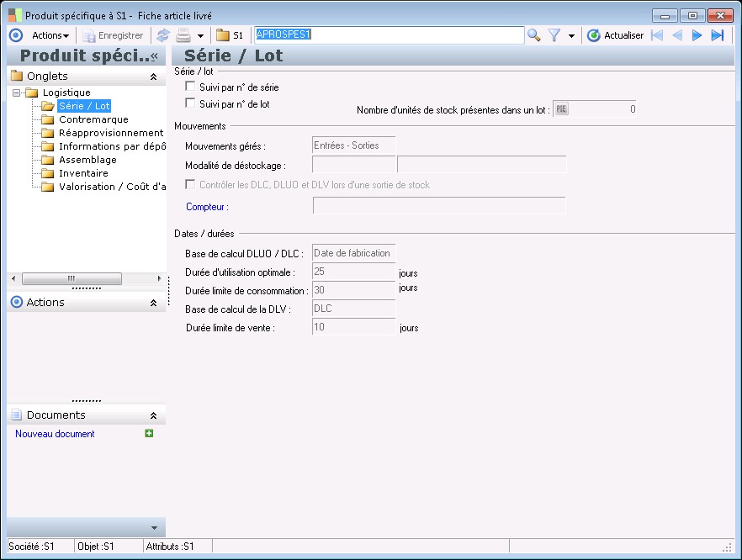The height and width of the screenshot is (560, 742).
Task: Collapse the Logistique tree node
Action: tap(17, 92)
